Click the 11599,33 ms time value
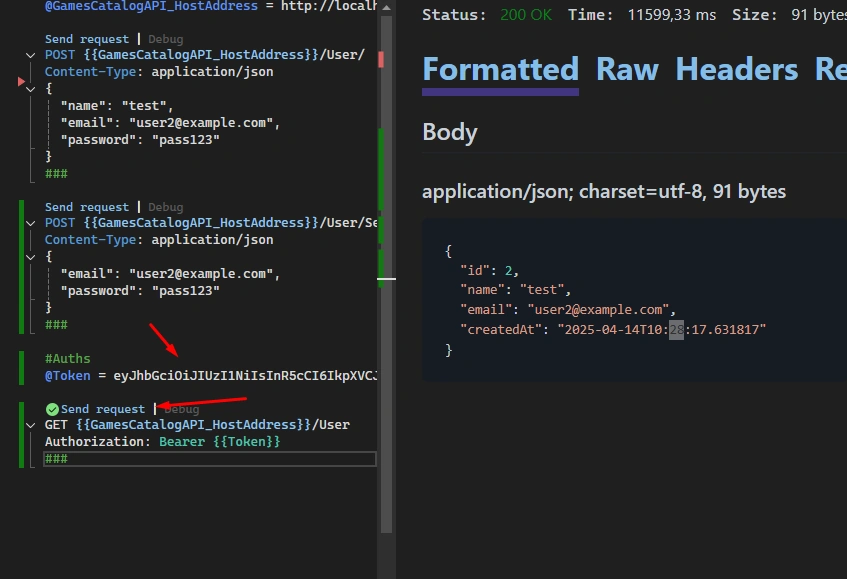The width and height of the screenshot is (847, 579). tap(671, 15)
